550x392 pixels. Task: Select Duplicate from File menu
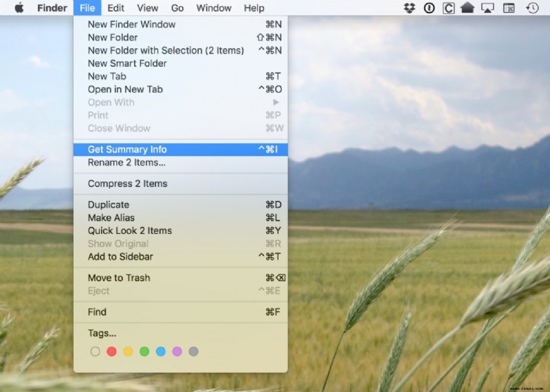coord(181,205)
